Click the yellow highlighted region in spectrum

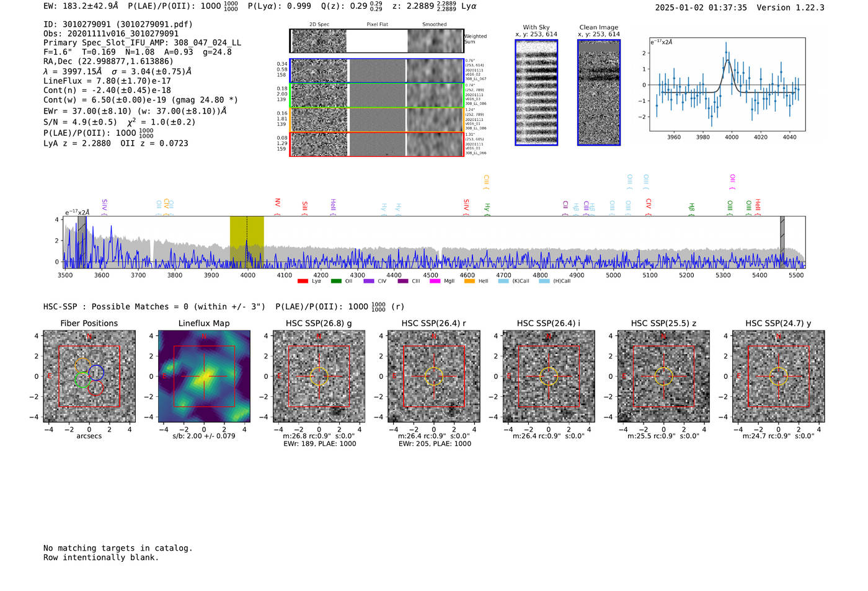pos(247,242)
